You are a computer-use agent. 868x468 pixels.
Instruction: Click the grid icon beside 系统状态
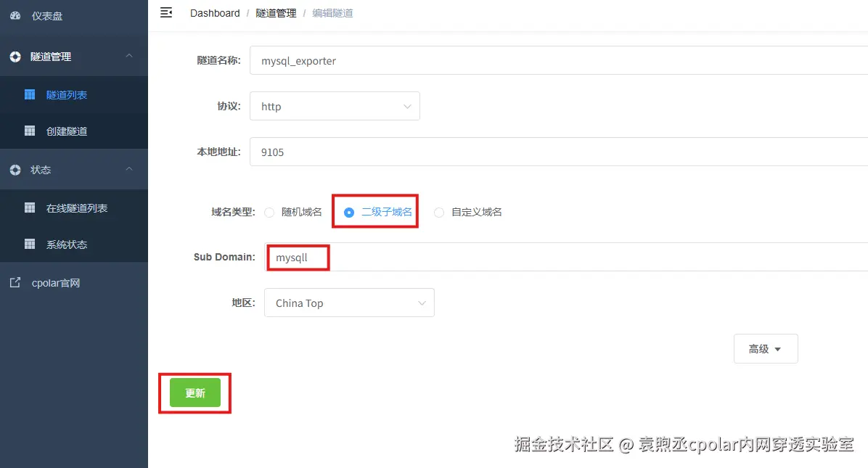(30, 244)
